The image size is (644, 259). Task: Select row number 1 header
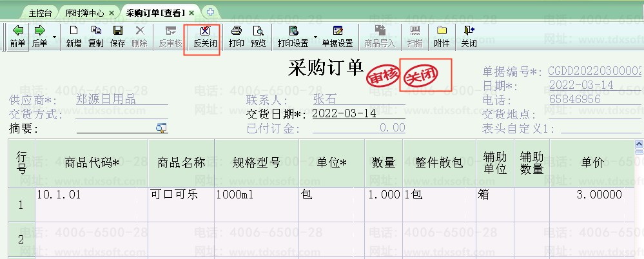coord(21,205)
